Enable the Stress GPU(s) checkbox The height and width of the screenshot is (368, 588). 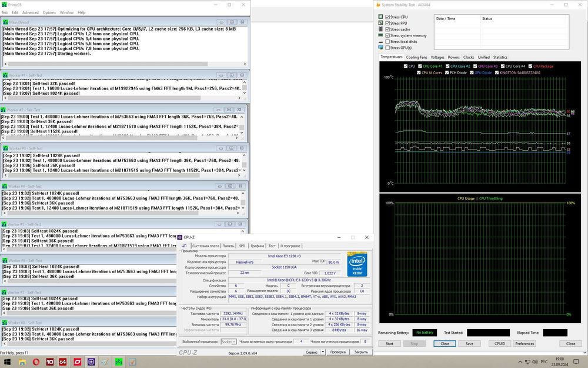[387, 48]
